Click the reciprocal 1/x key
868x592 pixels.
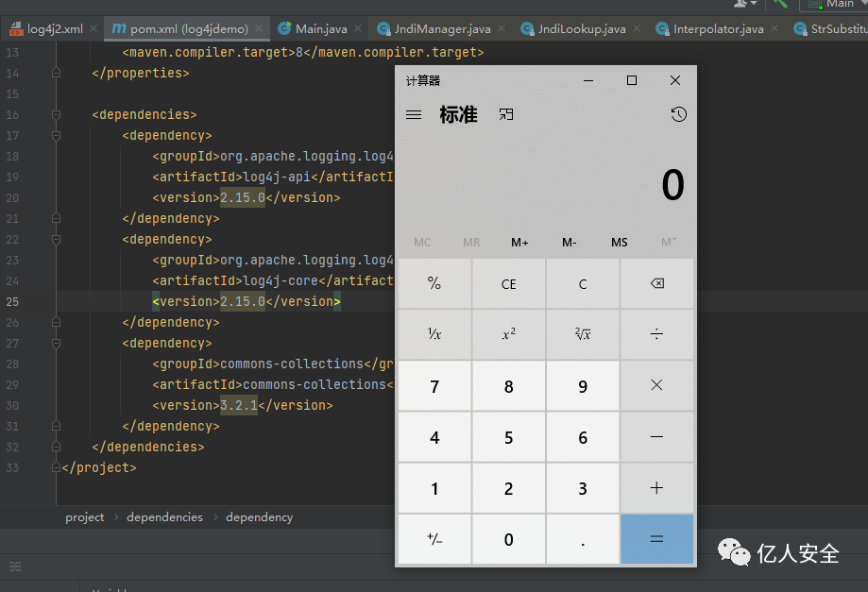[434, 334]
